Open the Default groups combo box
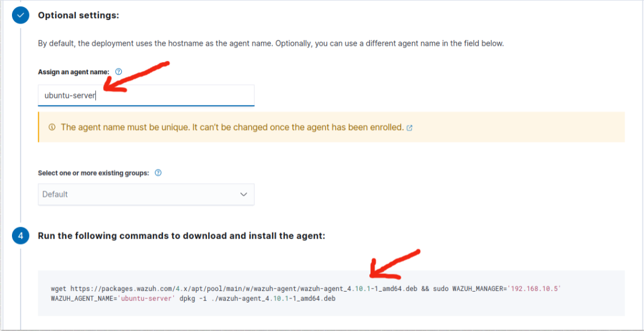Viewport: 644px width, 331px height. [137, 195]
